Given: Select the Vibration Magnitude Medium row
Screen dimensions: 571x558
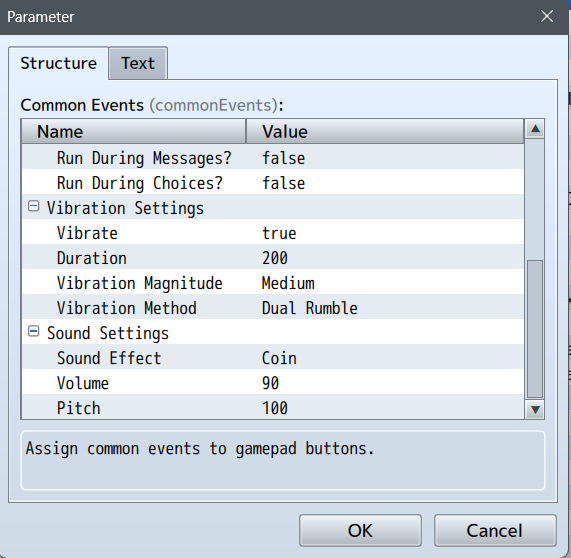Looking at the screenshot, I should pyautogui.click(x=273, y=283).
